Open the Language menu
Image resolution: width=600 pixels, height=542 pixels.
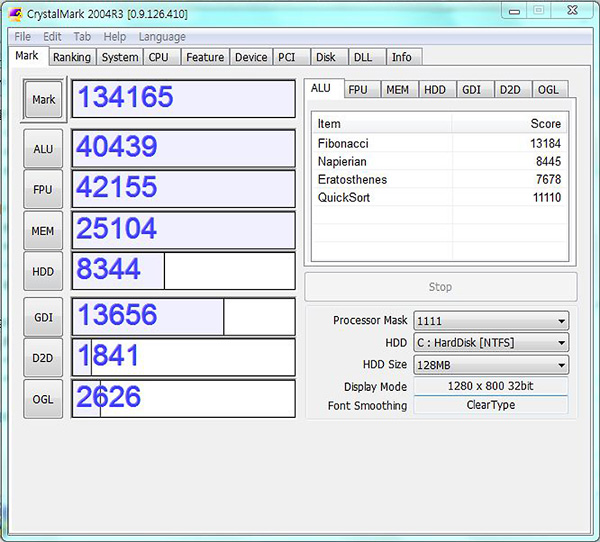coord(162,37)
